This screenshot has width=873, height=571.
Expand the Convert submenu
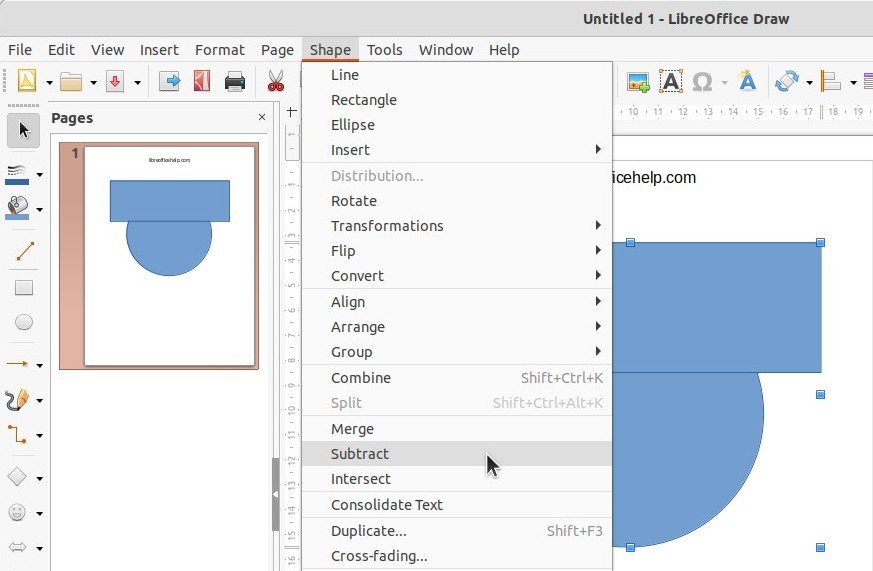[x=457, y=276]
